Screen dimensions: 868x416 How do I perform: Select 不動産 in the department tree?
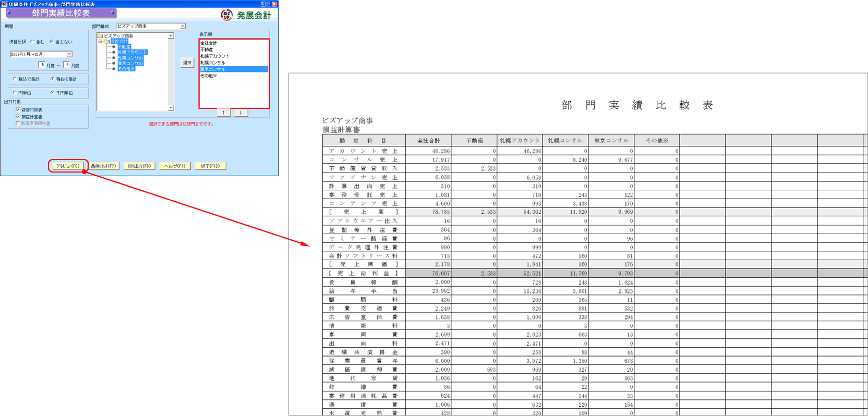point(124,47)
